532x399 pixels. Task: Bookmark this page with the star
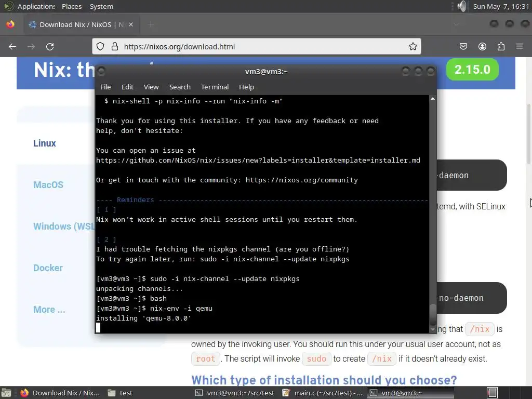[x=413, y=46]
